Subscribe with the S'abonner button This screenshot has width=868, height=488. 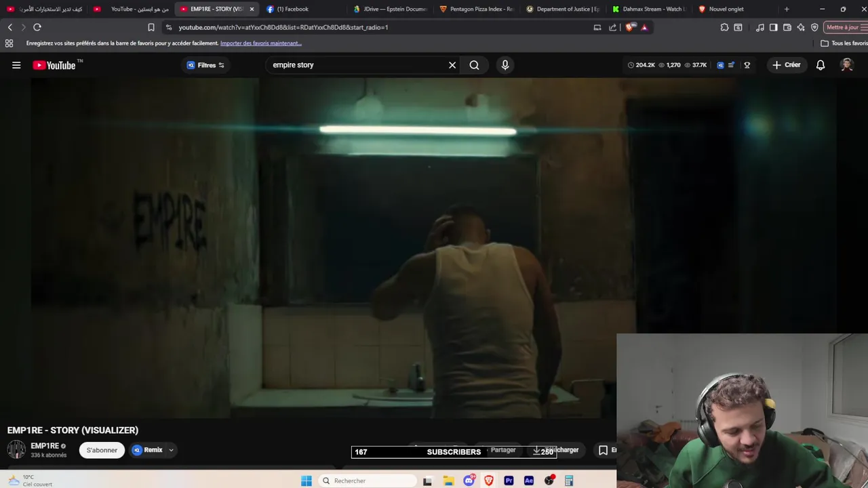[102, 450]
